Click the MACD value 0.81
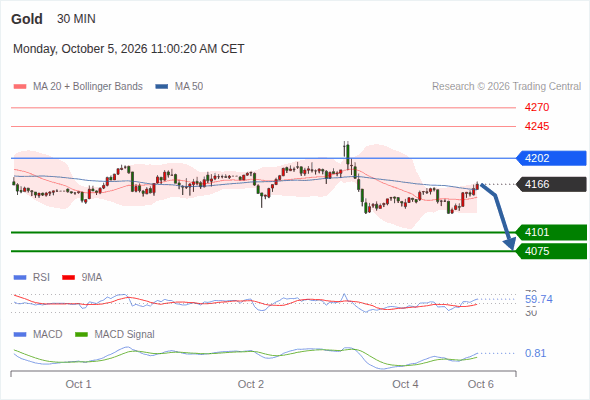This screenshot has width=590, height=400. (535, 353)
